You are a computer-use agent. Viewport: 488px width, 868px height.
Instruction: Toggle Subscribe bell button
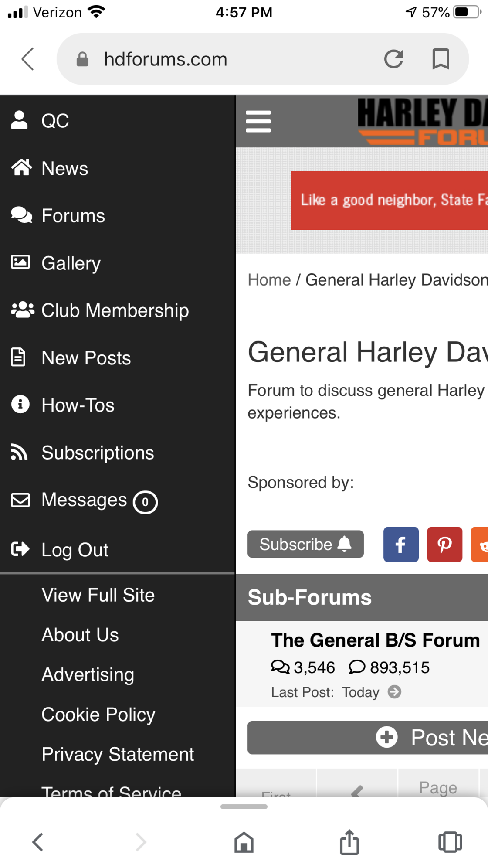tap(305, 544)
